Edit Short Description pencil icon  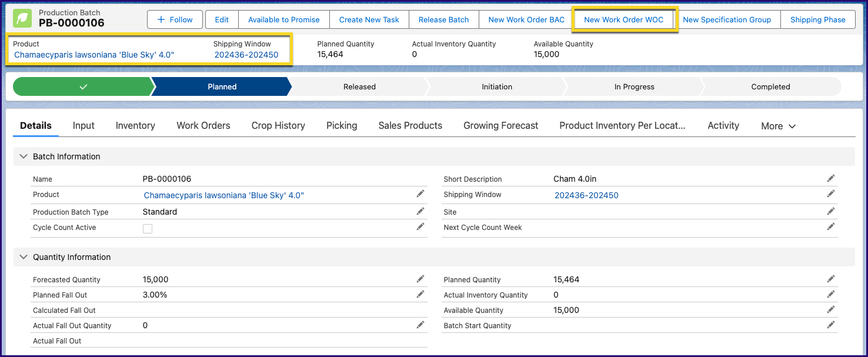point(831,178)
